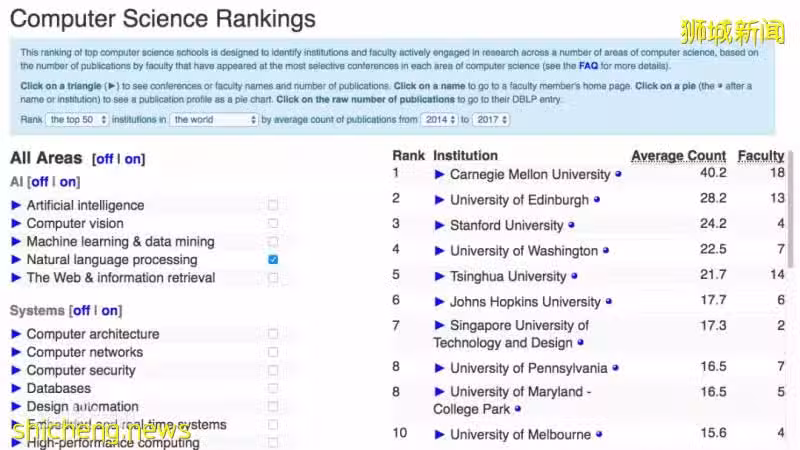Image resolution: width=800 pixels, height=450 pixels.
Task: Turn All Areas off
Action: coord(105,159)
